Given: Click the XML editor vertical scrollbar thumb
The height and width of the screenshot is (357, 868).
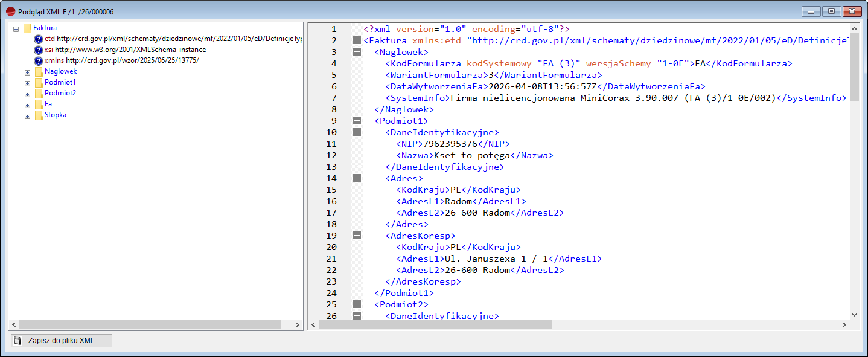Looking at the screenshot, I should tap(854, 67).
